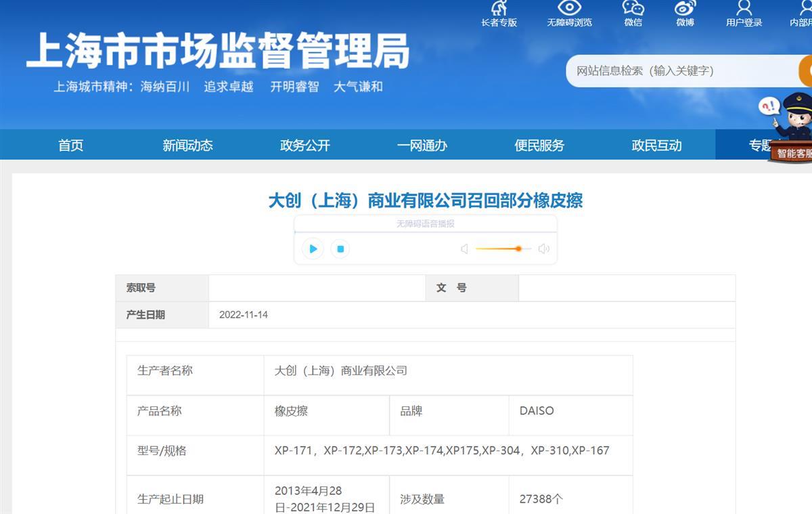This screenshot has height=514, width=812.
Task: Stop the voice broadcast playback
Action: (340, 249)
